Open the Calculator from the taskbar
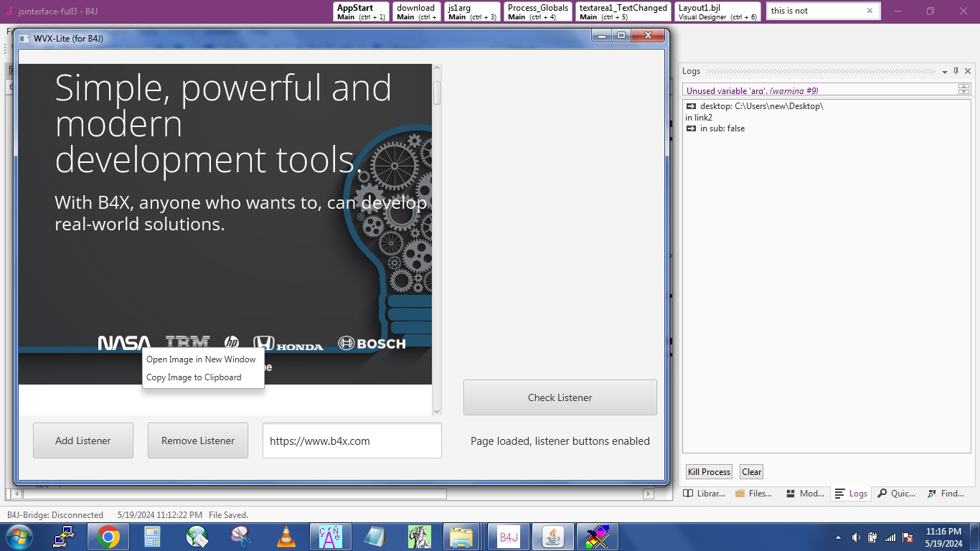Viewport: 980px width, 551px height. tap(152, 537)
